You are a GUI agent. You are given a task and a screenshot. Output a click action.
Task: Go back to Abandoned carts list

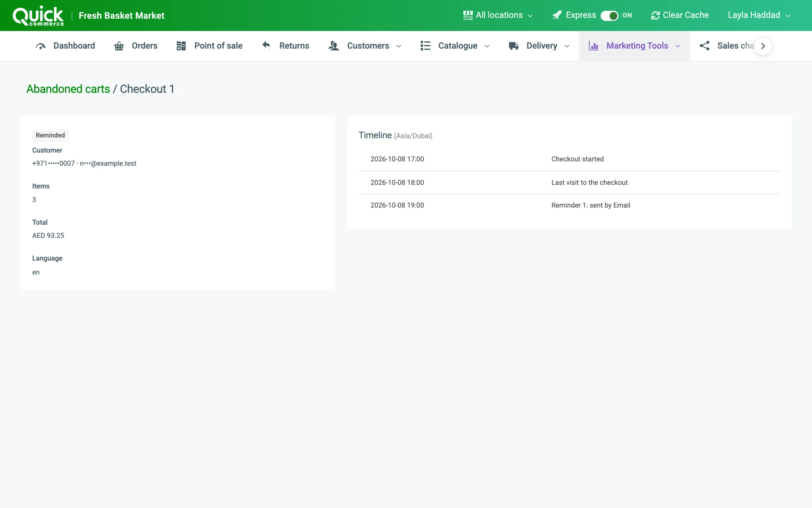coord(68,89)
